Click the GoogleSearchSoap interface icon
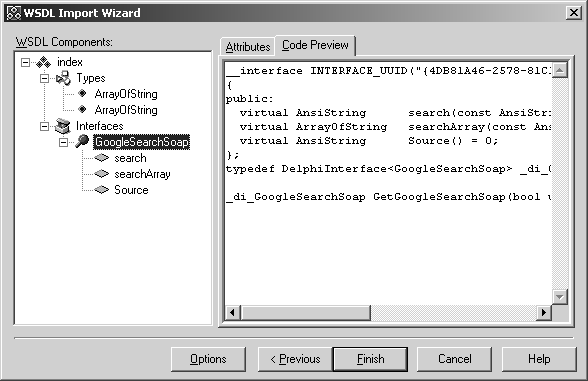Screen dimensions: 588x381 click(x=81, y=142)
